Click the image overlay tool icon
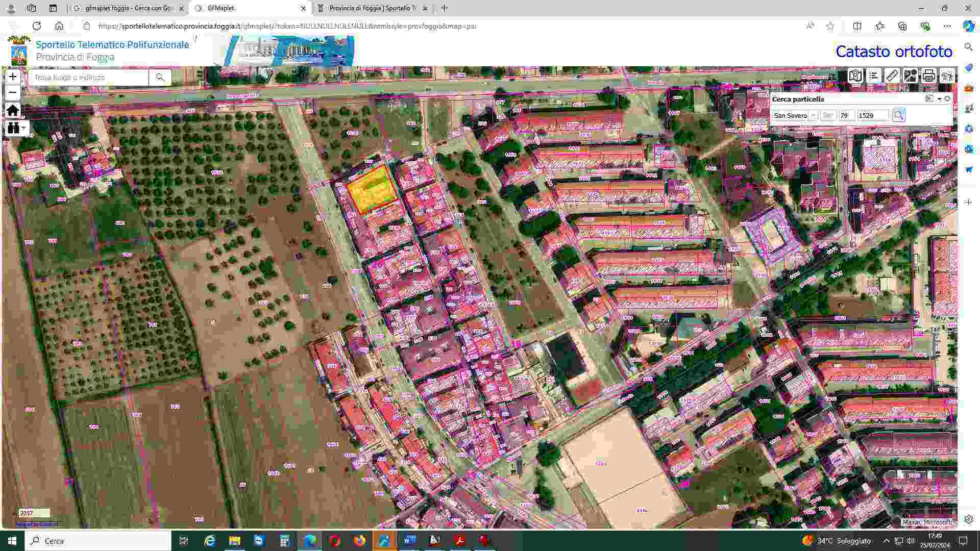This screenshot has width=980, height=551. [x=910, y=76]
